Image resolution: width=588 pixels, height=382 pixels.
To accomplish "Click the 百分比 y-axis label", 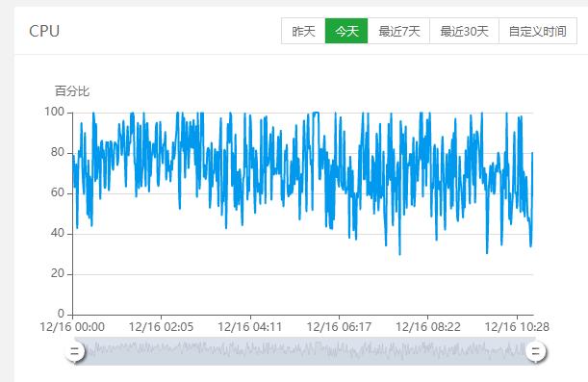I will pos(72,91).
